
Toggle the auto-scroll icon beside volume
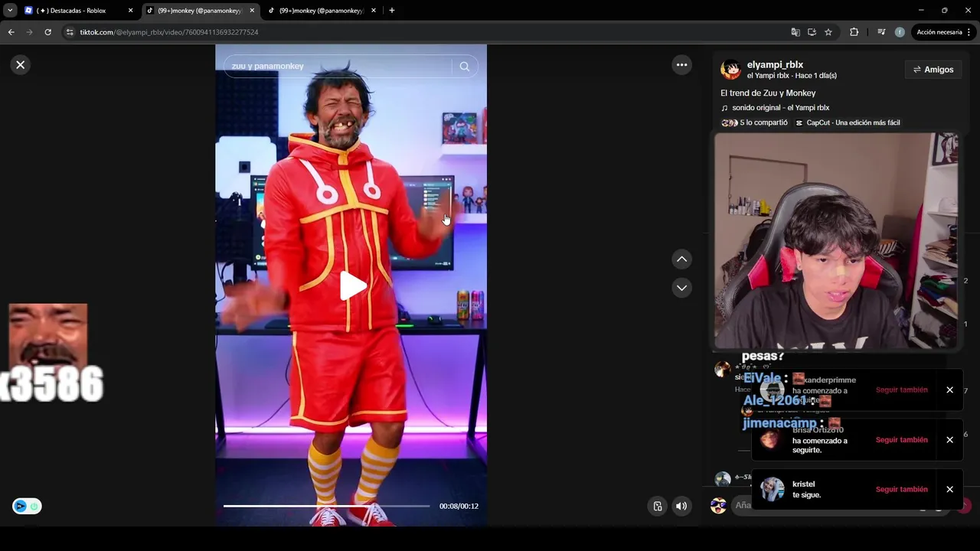(657, 506)
